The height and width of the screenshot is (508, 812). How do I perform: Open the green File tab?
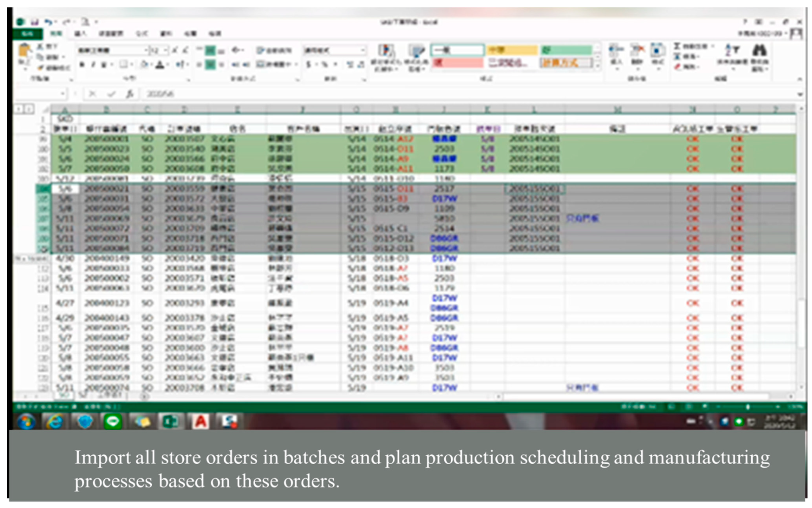27,34
